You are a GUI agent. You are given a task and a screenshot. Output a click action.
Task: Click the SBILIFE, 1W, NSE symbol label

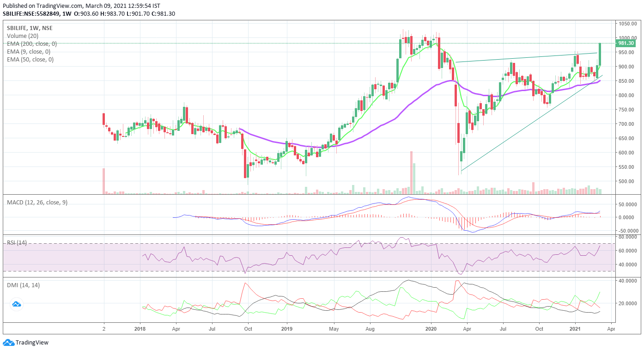(x=30, y=28)
